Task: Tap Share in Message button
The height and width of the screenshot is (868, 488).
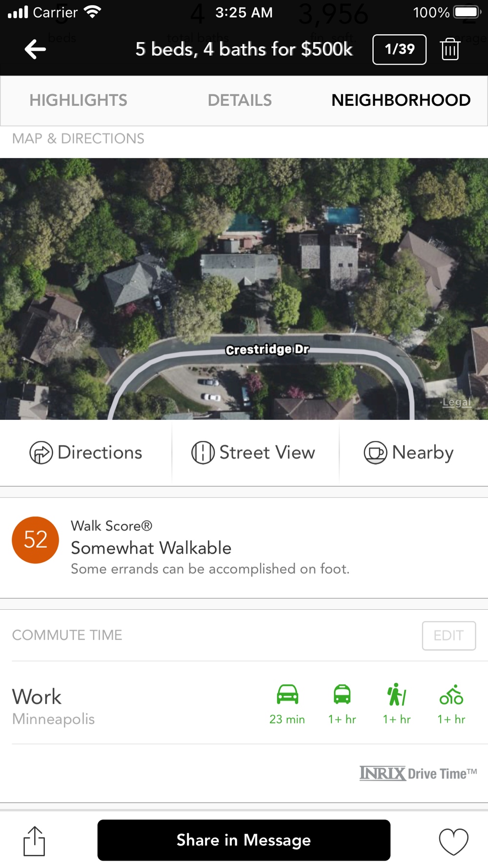Action: tap(244, 840)
